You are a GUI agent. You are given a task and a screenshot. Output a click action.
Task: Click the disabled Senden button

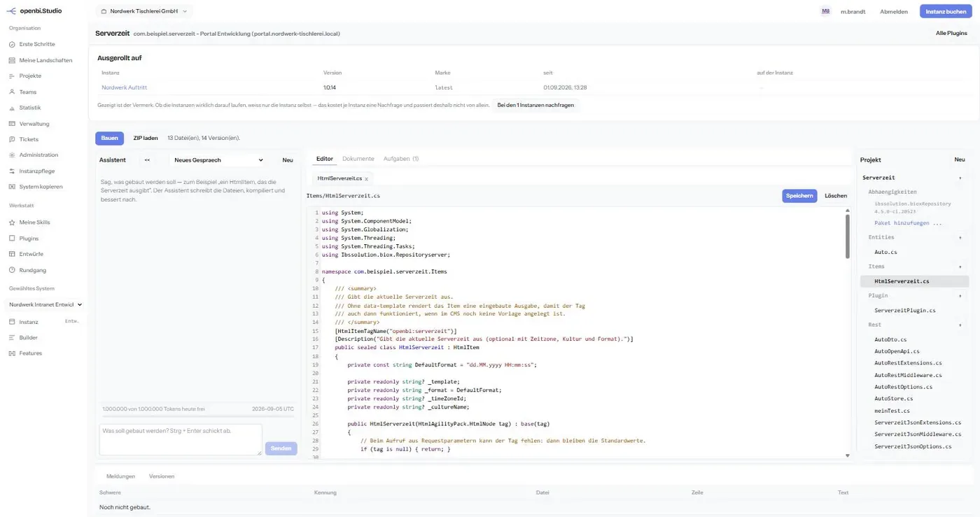click(281, 448)
